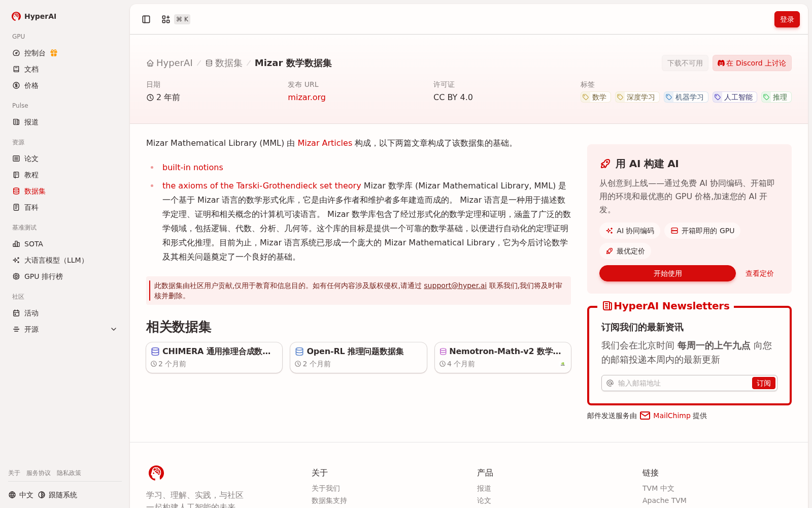Click the home icon in breadcrumb
812x508 pixels.
point(150,63)
